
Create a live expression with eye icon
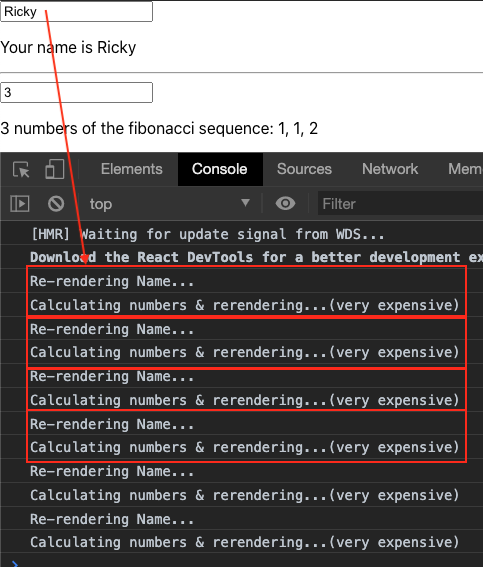[x=285, y=204]
